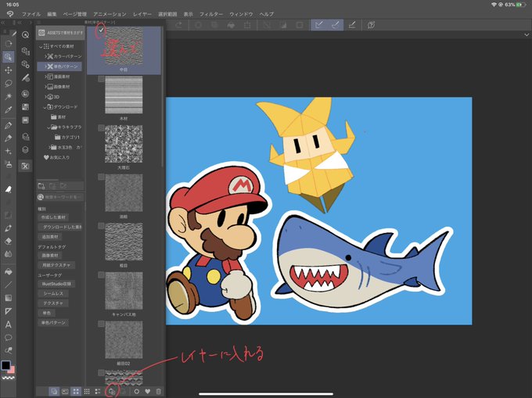Click the keyword search field
Viewport: 532px width, 398px height.
click(60, 197)
